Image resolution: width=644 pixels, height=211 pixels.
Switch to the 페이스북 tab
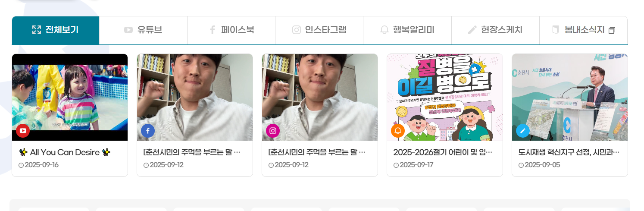tap(231, 30)
